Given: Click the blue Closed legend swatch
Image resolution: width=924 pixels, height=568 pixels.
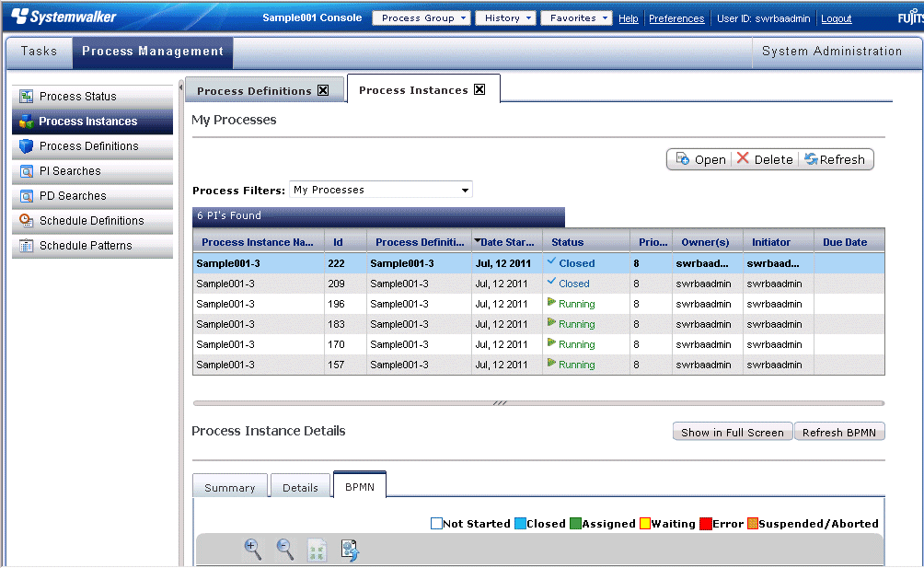Looking at the screenshot, I should click(x=520, y=524).
